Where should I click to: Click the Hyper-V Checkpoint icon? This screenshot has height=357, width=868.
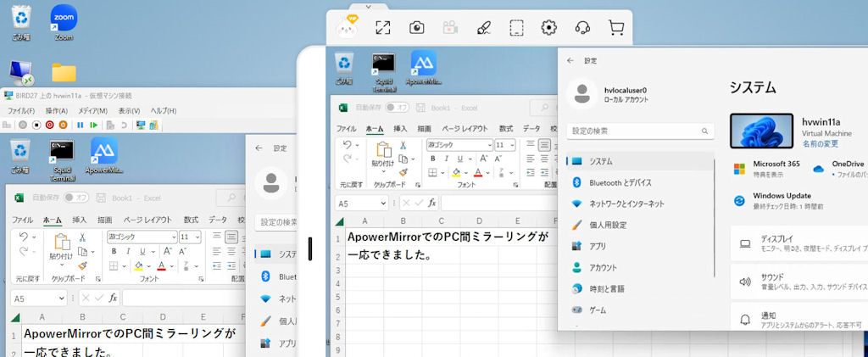pyautogui.click(x=110, y=126)
